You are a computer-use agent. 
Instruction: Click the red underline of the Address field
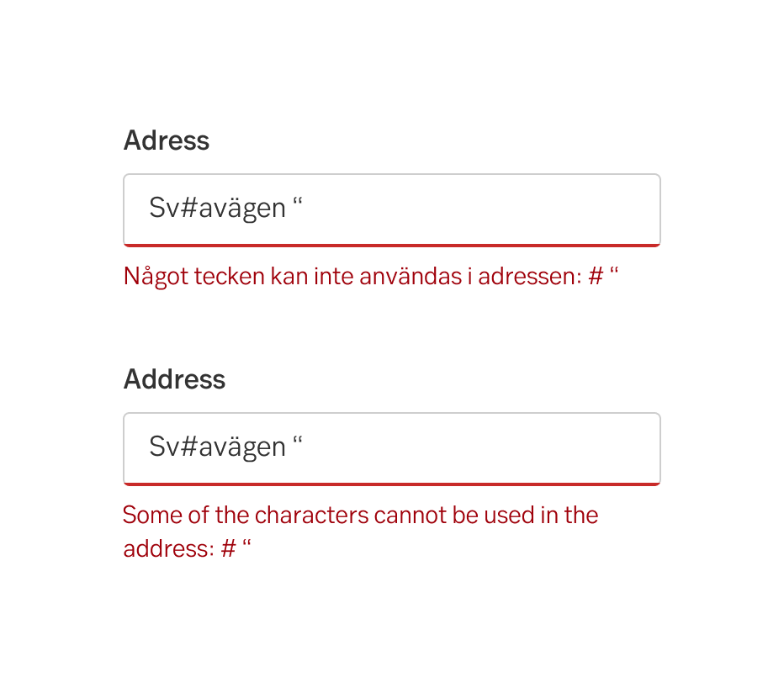pyautogui.click(x=392, y=484)
